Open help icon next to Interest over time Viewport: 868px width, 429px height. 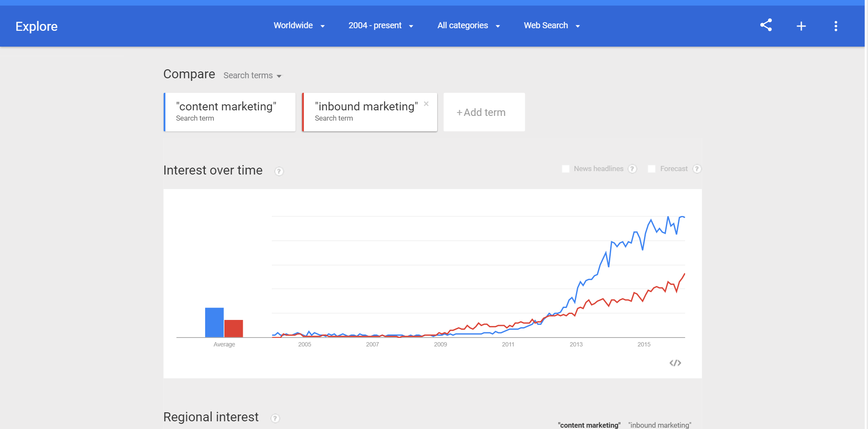[279, 171]
